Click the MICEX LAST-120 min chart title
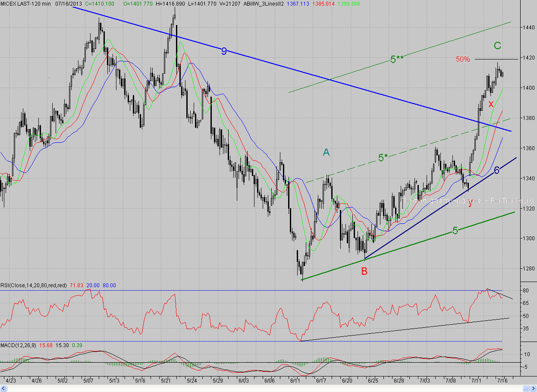 coord(25,3)
